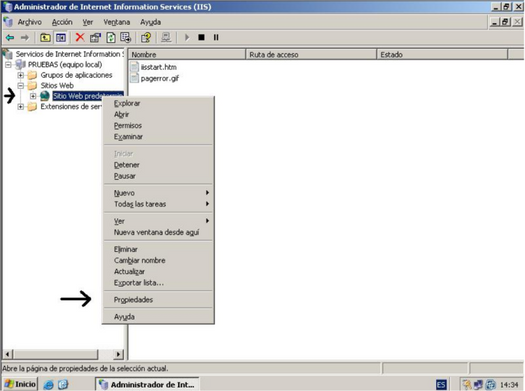Pause the site with Pause icon
The width and height of the screenshot is (525, 391).
tap(216, 37)
